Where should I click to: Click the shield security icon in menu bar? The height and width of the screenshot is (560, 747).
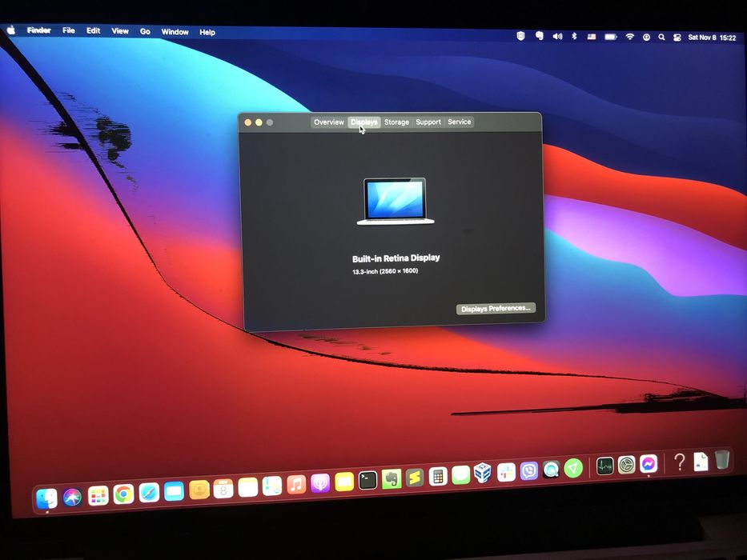[x=520, y=36]
